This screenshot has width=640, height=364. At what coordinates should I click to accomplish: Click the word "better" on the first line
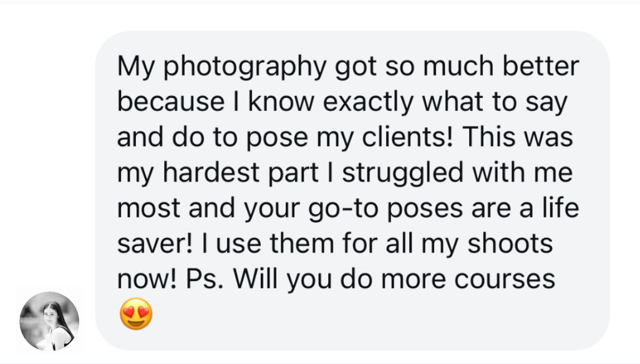[x=540, y=67]
